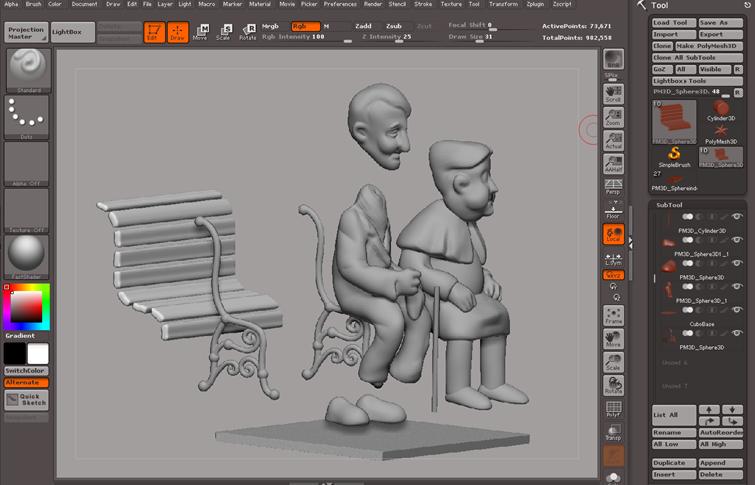This screenshot has width=755, height=485.
Task: Click the Scroll canvas icon
Action: pos(613,93)
